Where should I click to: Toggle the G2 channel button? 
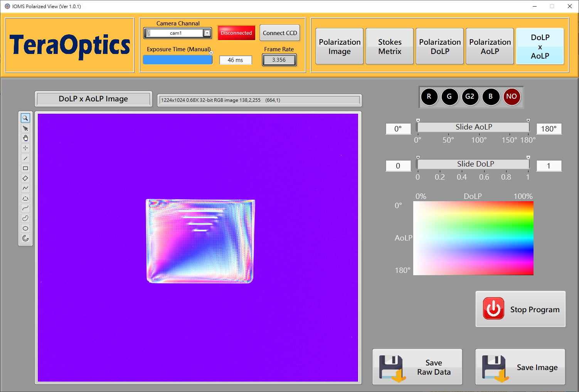[x=470, y=97]
